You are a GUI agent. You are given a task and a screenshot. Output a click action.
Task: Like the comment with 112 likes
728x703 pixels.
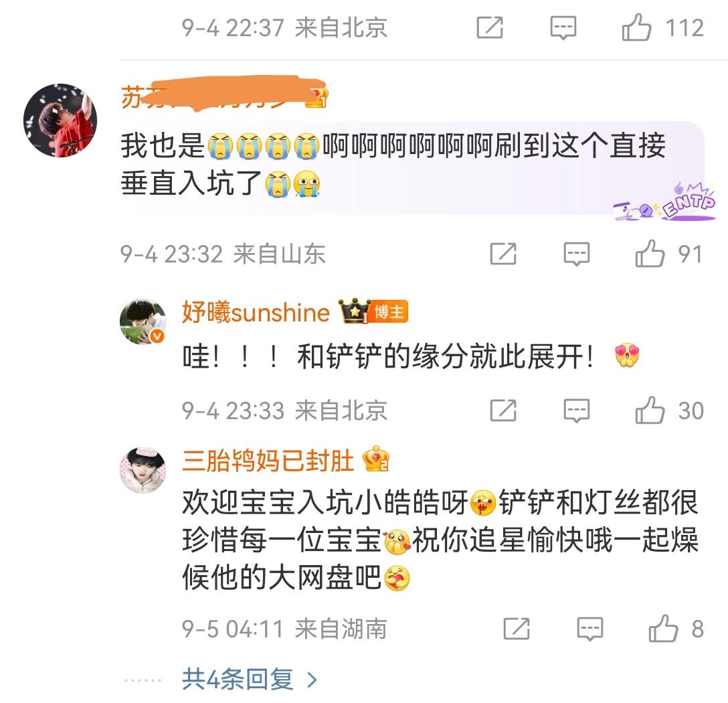point(636,27)
